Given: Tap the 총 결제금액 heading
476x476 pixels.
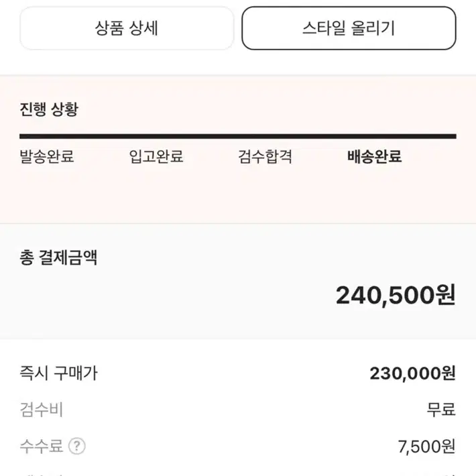Looking at the screenshot, I should coord(58,257).
